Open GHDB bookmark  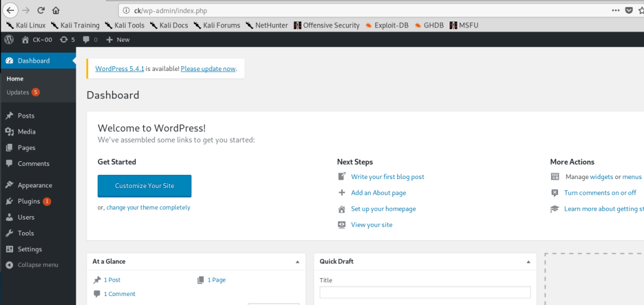(429, 26)
